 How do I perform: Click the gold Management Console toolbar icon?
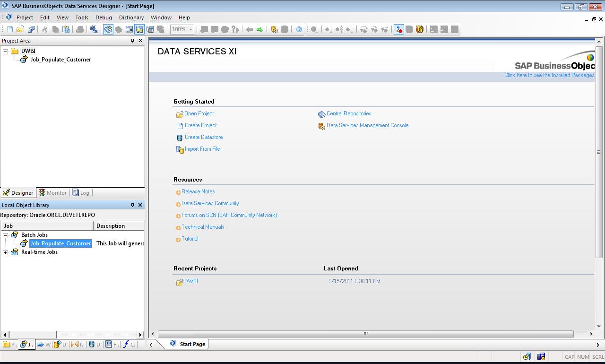tap(274, 29)
